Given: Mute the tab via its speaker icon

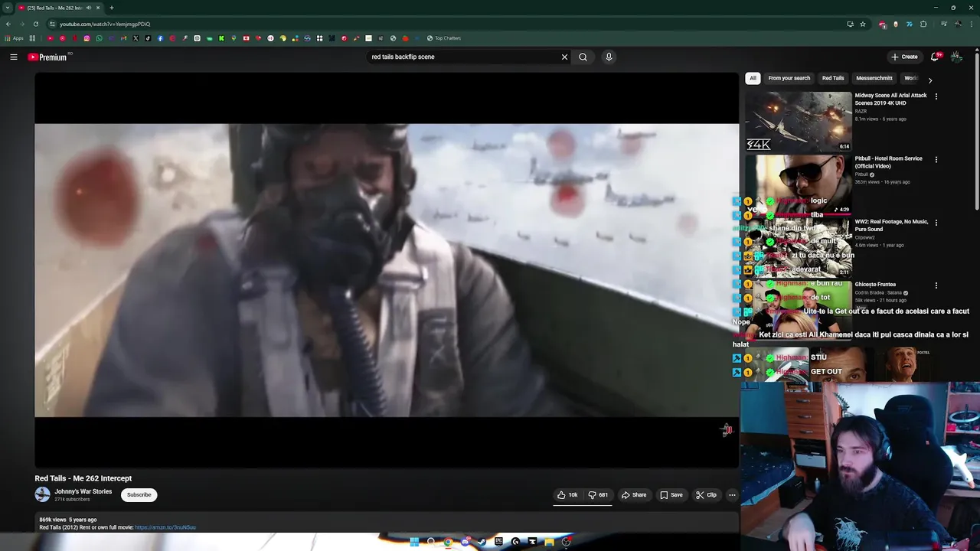Looking at the screenshot, I should coord(89,8).
